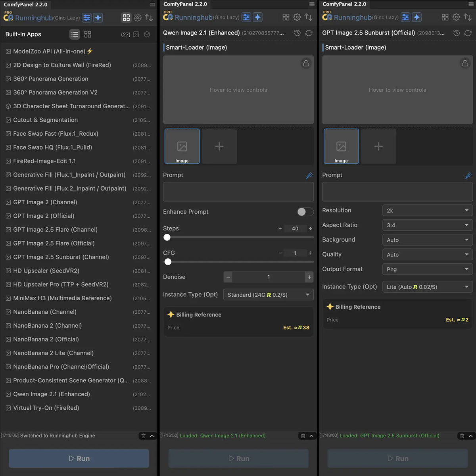Viewport: 476px width, 476px height.
Task: Open history icon in GPT Image 2.5 panel
Action: coord(457,33)
